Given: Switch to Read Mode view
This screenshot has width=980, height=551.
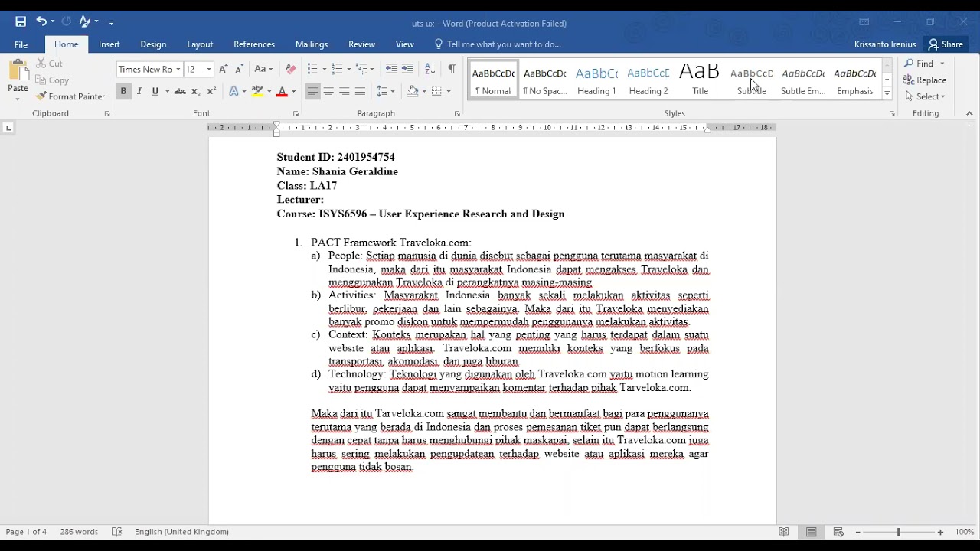Looking at the screenshot, I should pyautogui.click(x=784, y=532).
